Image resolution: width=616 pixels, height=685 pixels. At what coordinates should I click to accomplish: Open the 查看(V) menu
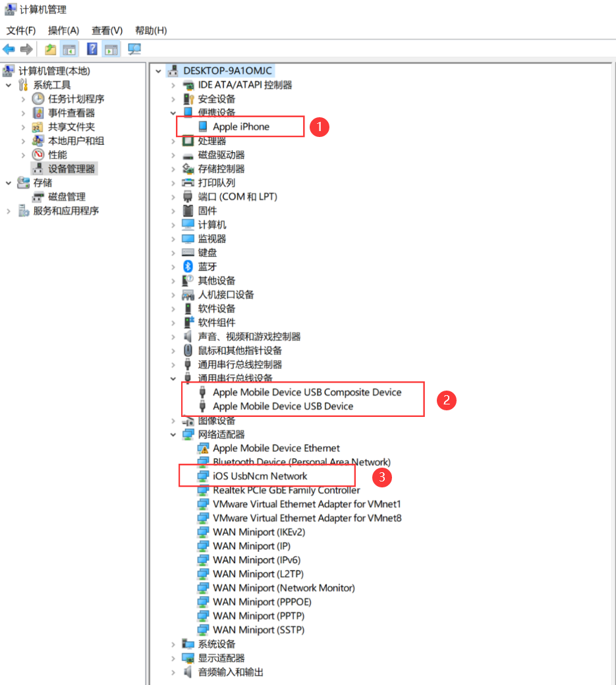[107, 30]
